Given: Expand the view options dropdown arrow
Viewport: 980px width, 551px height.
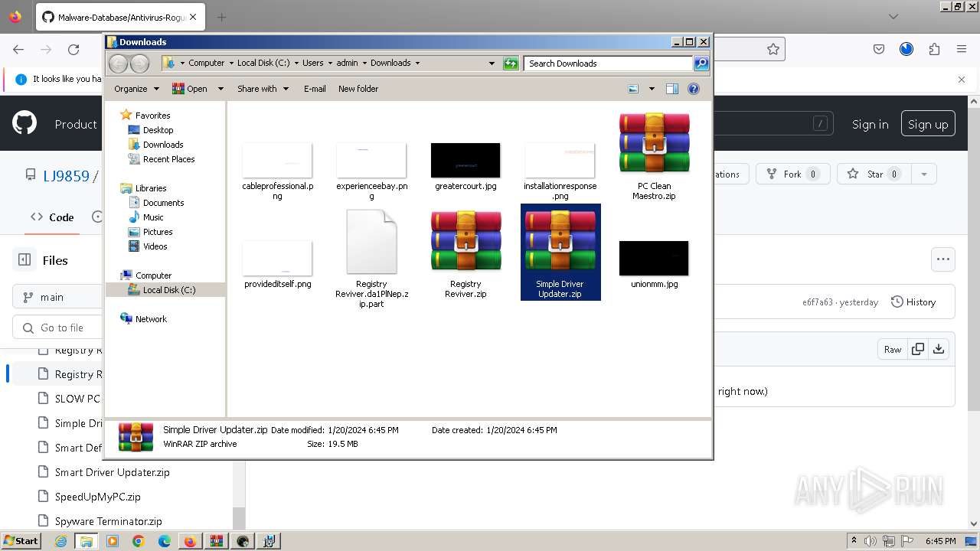Looking at the screenshot, I should (652, 89).
